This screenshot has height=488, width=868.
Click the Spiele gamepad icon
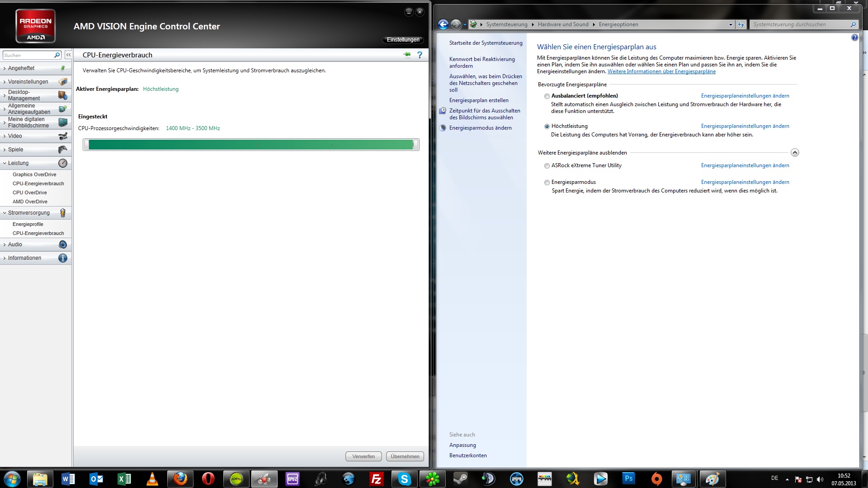63,150
